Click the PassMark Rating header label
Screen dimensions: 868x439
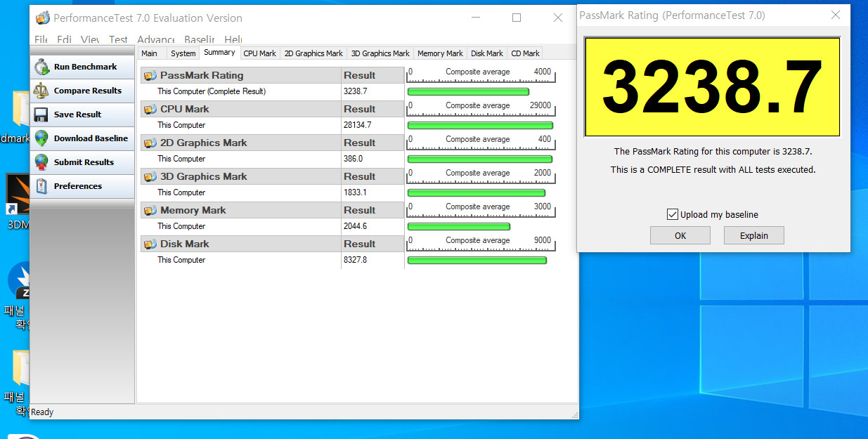point(202,75)
